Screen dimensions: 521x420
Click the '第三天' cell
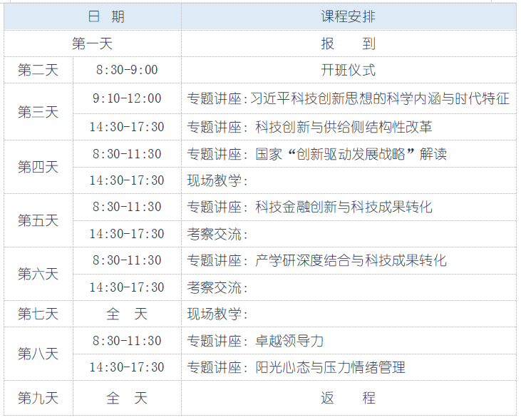pyautogui.click(x=38, y=112)
